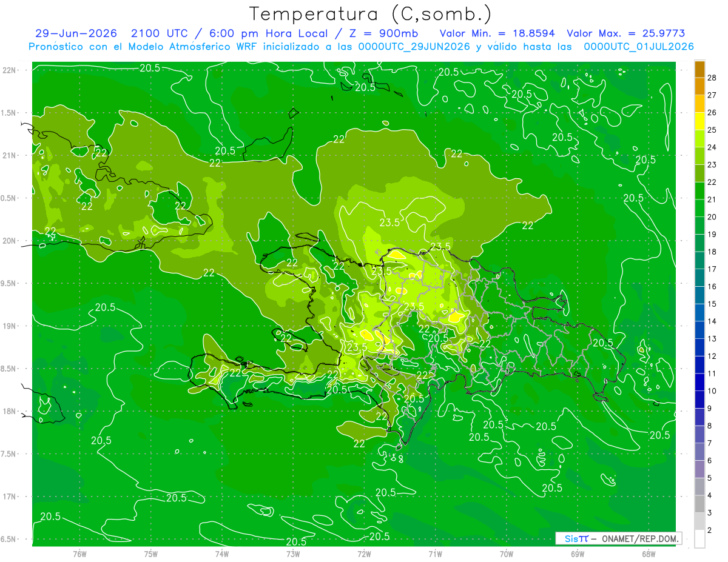Screen dimensions: 728x562
Task: Click the '68W' longitude axis label
Action: [649, 554]
